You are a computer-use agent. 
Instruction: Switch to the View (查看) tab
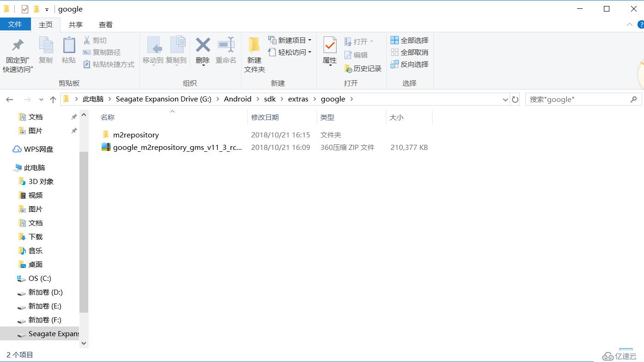pyautogui.click(x=106, y=25)
